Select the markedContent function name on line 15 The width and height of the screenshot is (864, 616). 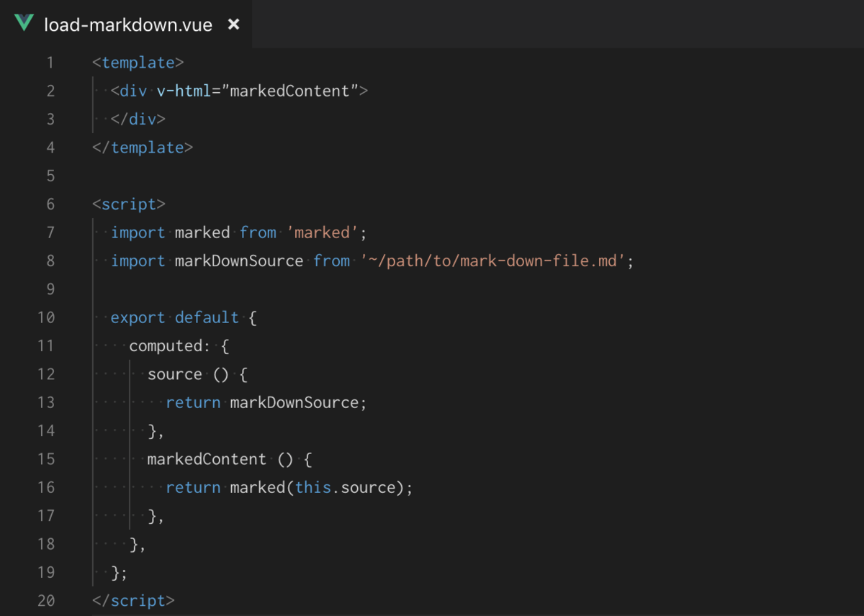coord(207,458)
